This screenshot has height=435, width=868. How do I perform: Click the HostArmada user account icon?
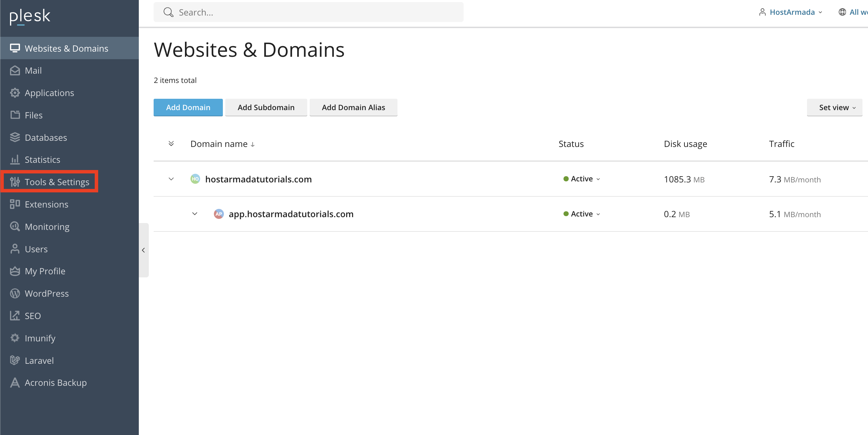tap(763, 12)
